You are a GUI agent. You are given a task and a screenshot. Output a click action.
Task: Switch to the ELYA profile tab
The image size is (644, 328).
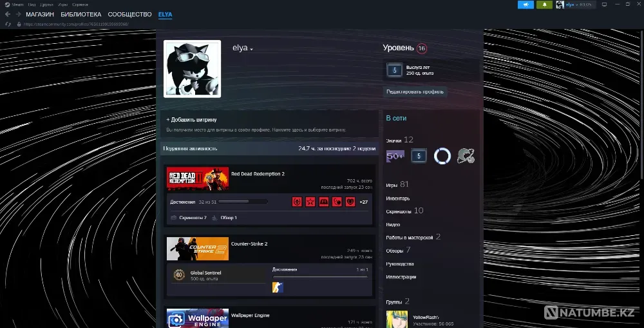tap(165, 14)
